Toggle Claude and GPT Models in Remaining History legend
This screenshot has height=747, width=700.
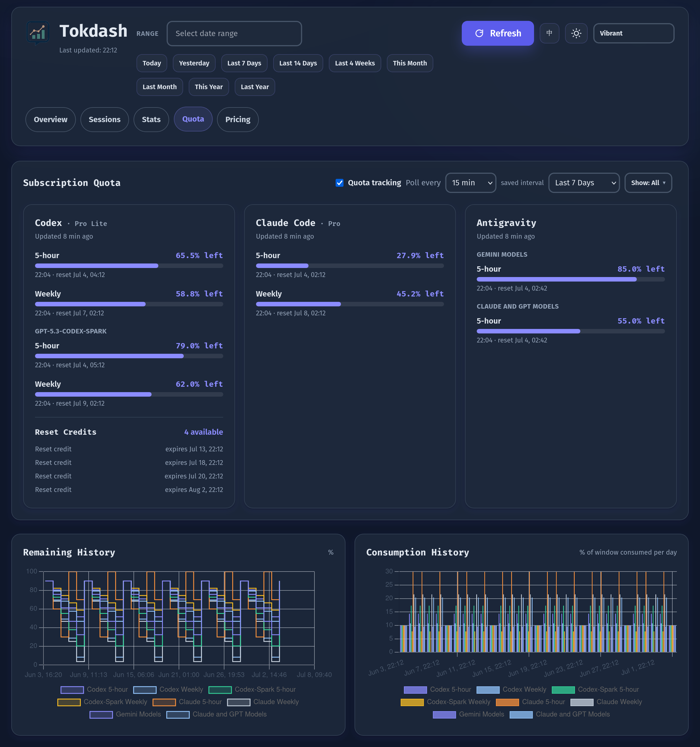[x=216, y=714]
